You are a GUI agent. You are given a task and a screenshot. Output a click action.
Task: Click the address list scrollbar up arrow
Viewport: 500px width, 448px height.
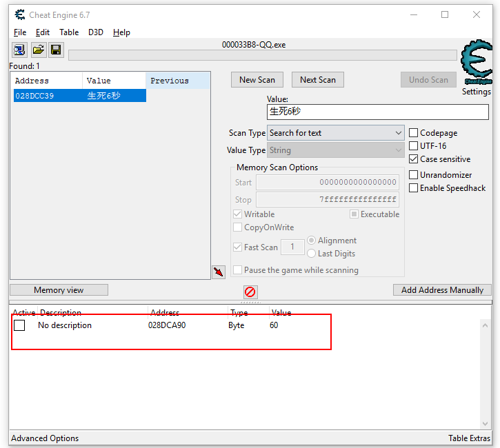[x=485, y=325]
